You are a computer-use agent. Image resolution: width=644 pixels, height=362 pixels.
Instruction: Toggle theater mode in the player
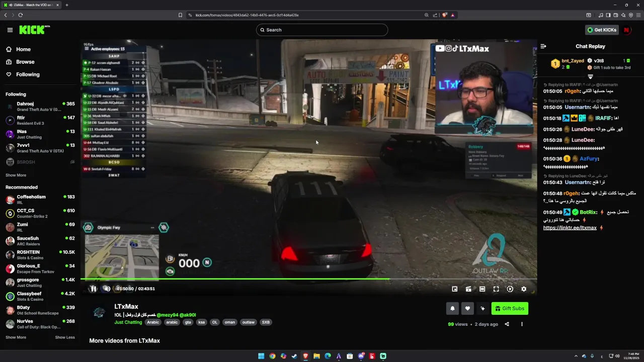[482, 289]
